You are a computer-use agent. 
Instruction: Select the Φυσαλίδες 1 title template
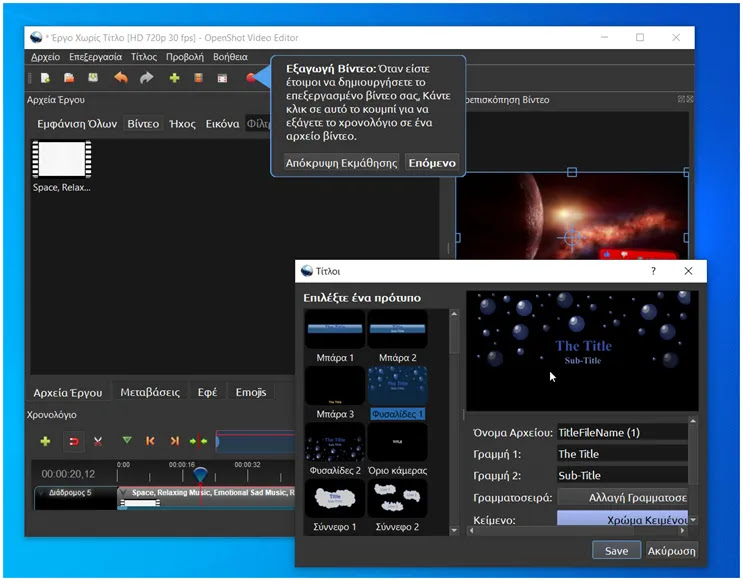398,393
